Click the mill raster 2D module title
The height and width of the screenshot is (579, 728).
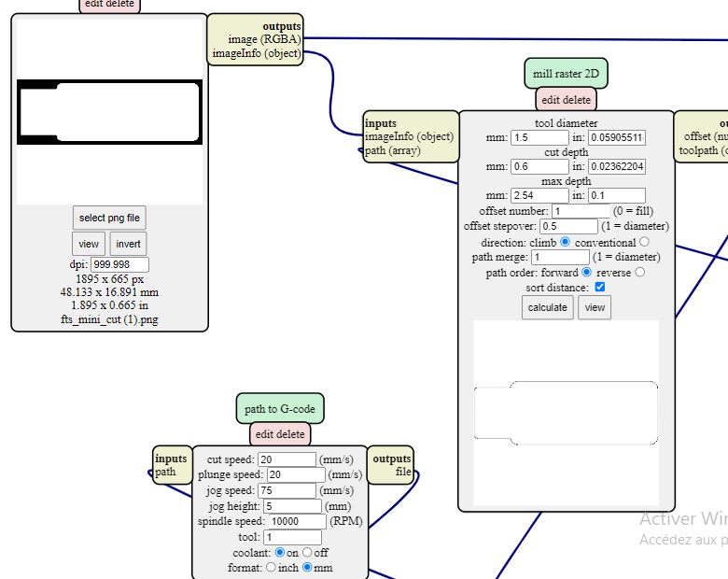pos(566,74)
